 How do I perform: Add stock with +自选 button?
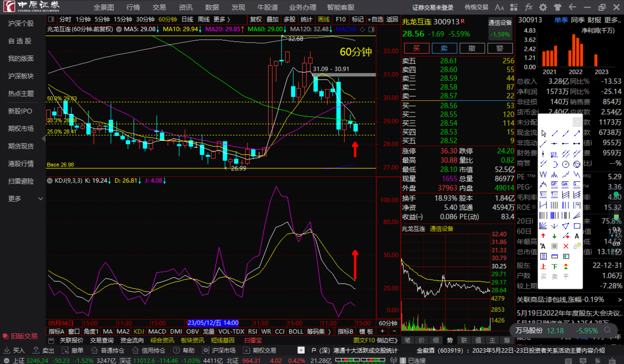pos(375,19)
